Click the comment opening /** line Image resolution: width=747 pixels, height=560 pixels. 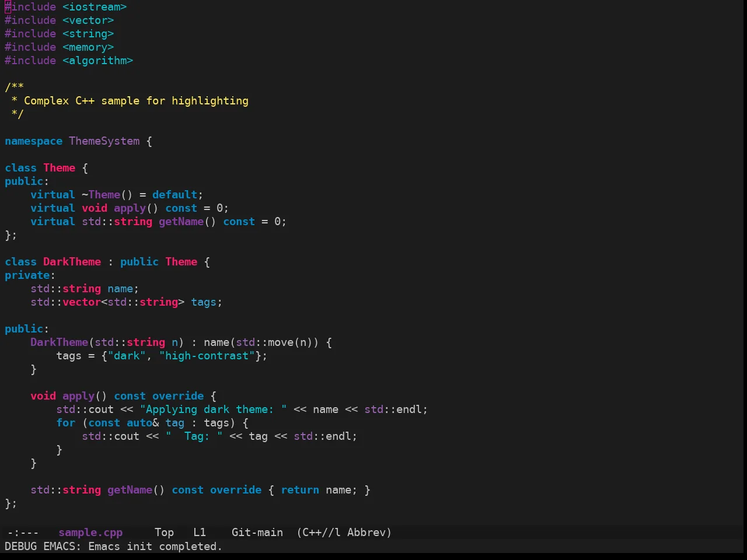click(x=14, y=87)
